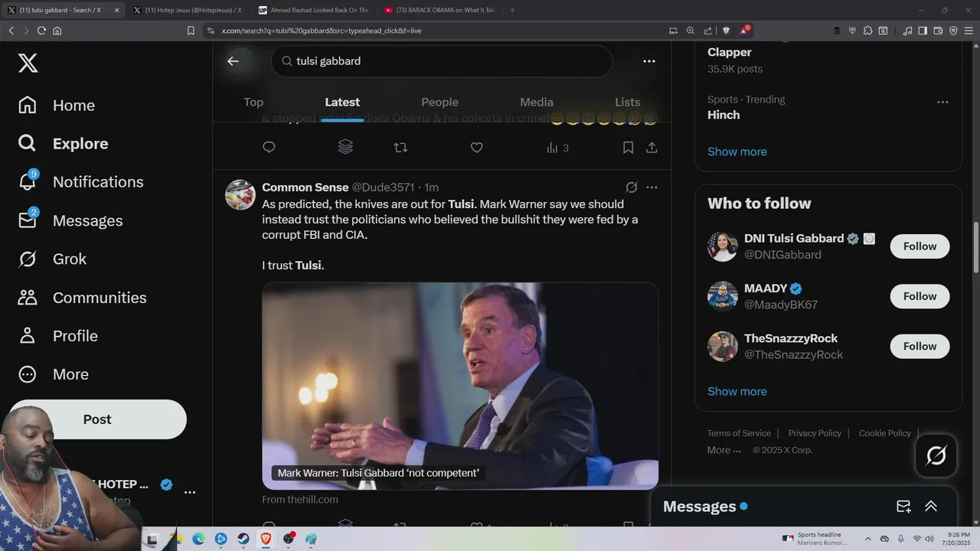Compose new message in Messages drawer
The image size is (980, 551).
point(903,507)
